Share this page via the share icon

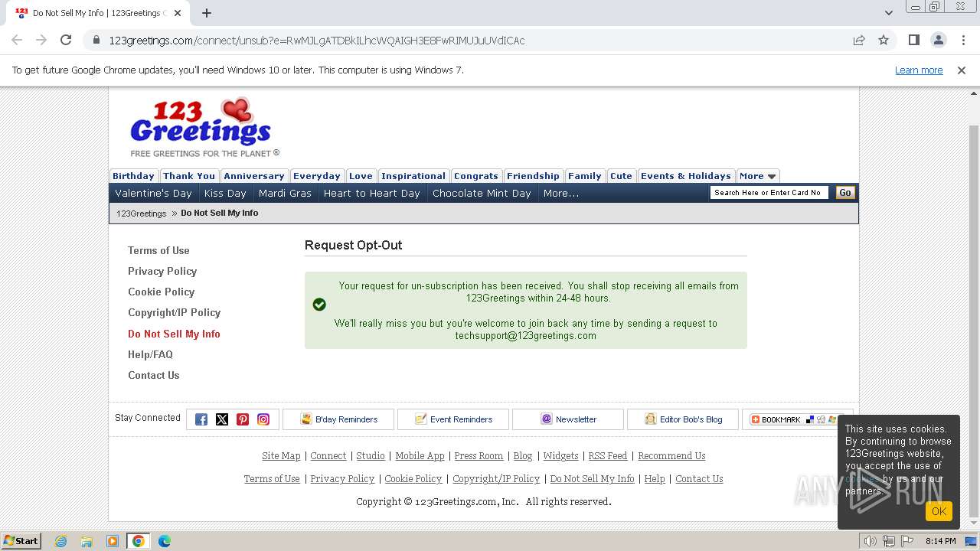(859, 40)
